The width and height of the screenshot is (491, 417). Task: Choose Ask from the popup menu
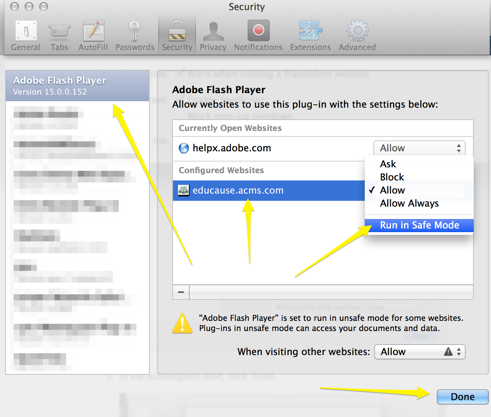tap(419, 164)
